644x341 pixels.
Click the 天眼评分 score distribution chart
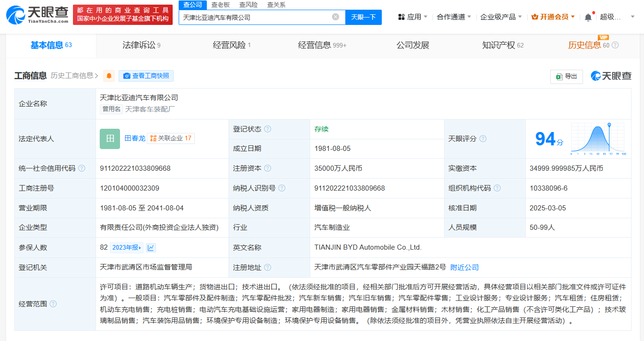pyautogui.click(x=598, y=138)
